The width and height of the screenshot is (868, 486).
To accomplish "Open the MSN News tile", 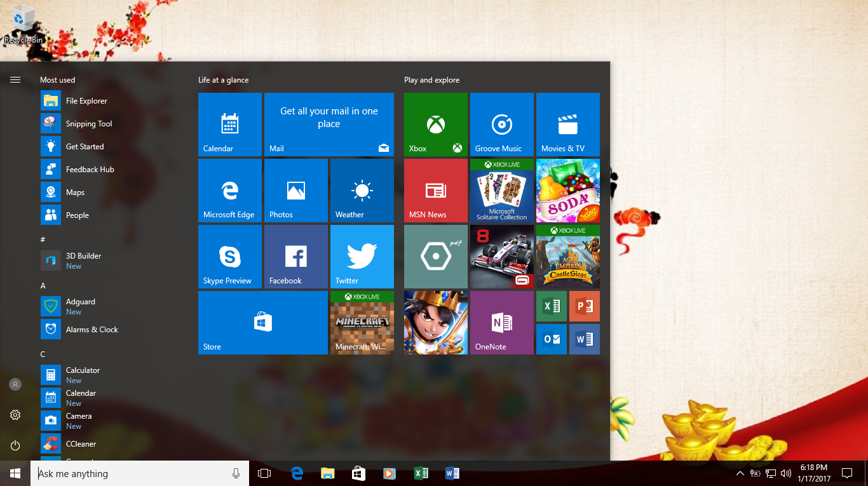I will tap(436, 191).
